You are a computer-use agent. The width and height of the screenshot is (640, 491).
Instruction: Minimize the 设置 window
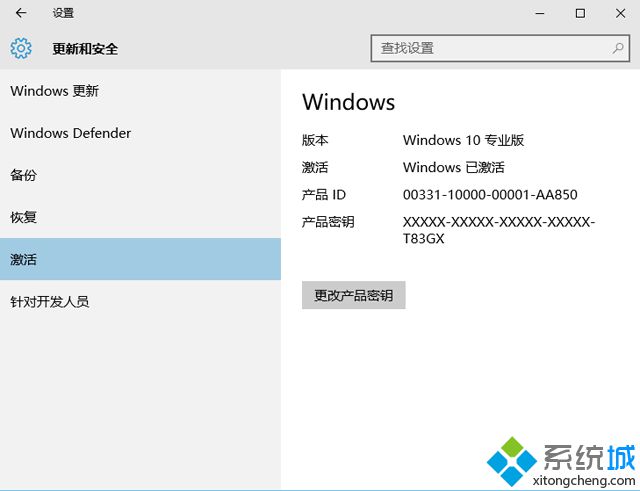coord(540,13)
